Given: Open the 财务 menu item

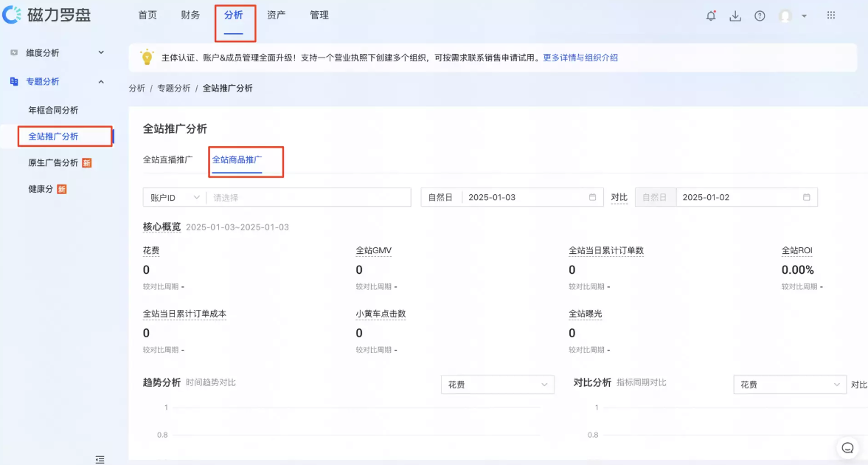Looking at the screenshot, I should coord(190,14).
